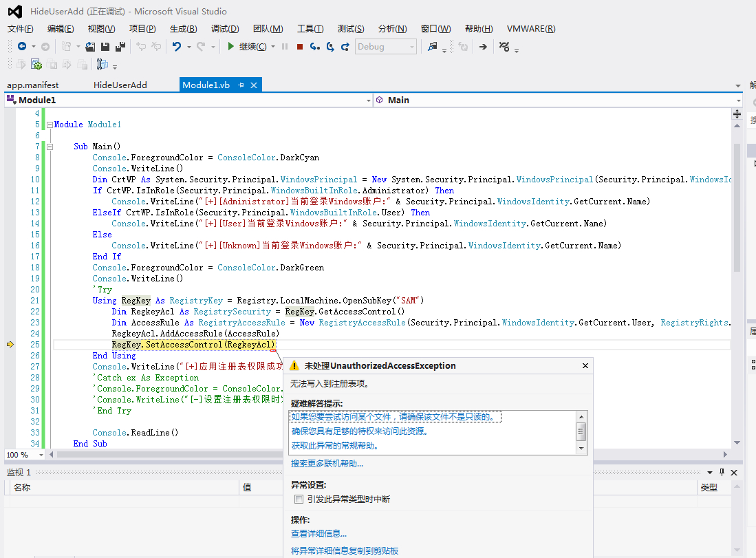Stop debugging with the red square icon
The width and height of the screenshot is (756, 558).
point(299,47)
